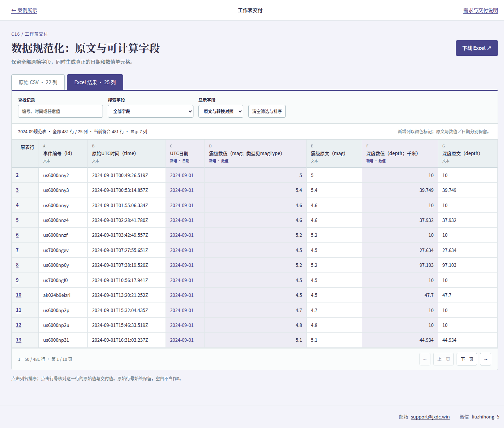Select Excel 结果 · 25 列 tab
The image size is (504, 428).
[x=95, y=82]
